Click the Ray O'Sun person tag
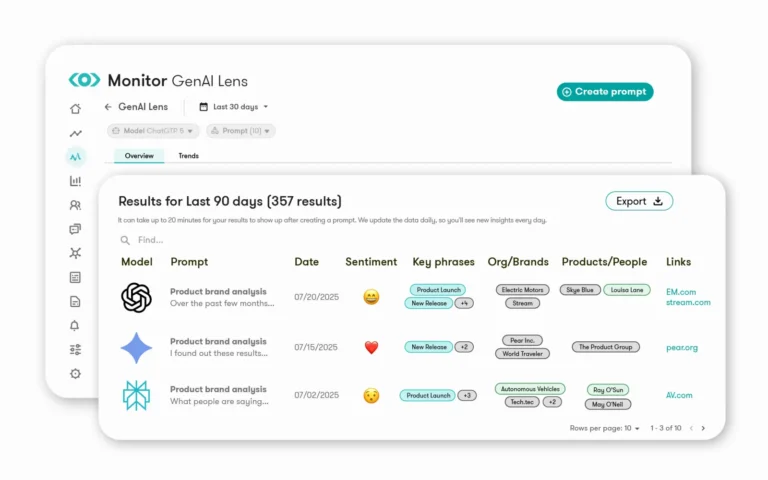Screen dimensions: 768x480 tap(608, 390)
